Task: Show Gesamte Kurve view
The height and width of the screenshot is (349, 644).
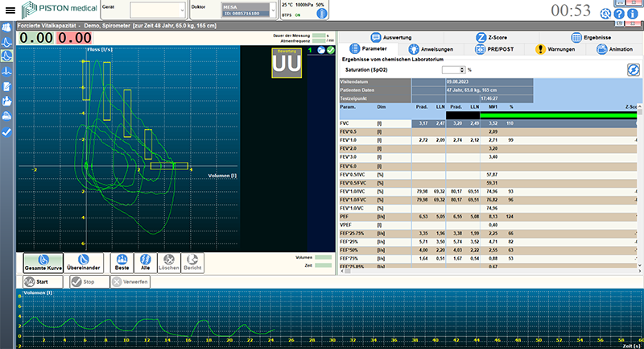Action: click(43, 263)
